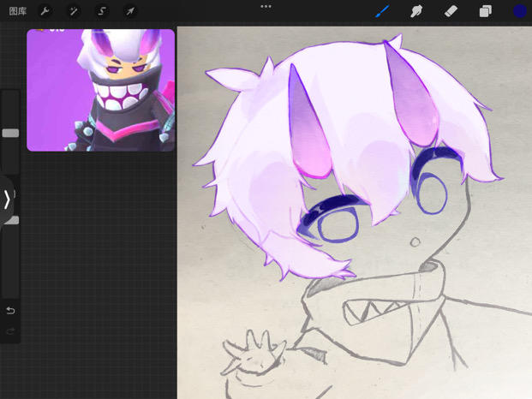Expand the side panel chevron handle

pyautogui.click(x=7, y=199)
